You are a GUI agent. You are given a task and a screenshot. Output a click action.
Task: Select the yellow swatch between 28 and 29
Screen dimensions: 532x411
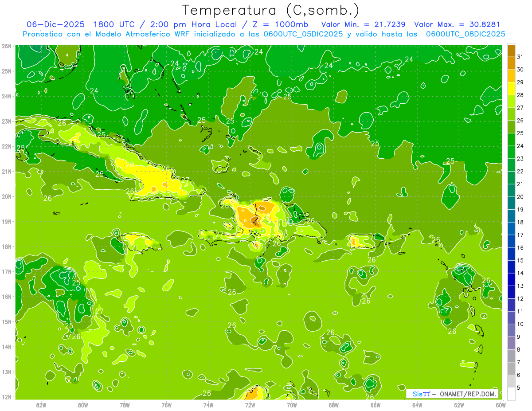[x=511, y=89]
